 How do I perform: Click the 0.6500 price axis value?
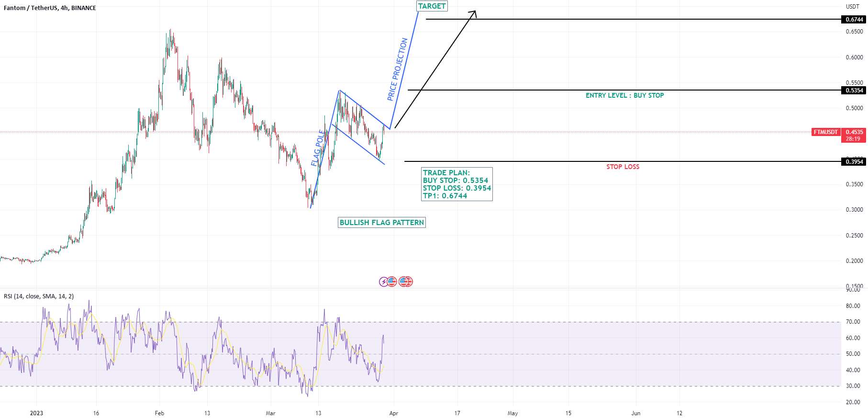click(x=854, y=32)
